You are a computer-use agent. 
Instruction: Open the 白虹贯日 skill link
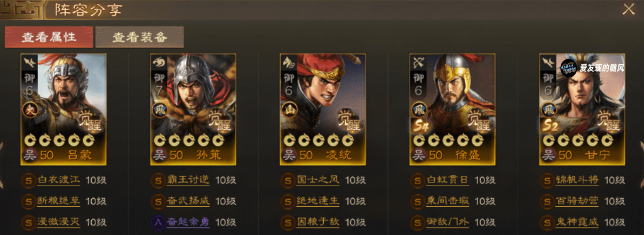pos(448,180)
